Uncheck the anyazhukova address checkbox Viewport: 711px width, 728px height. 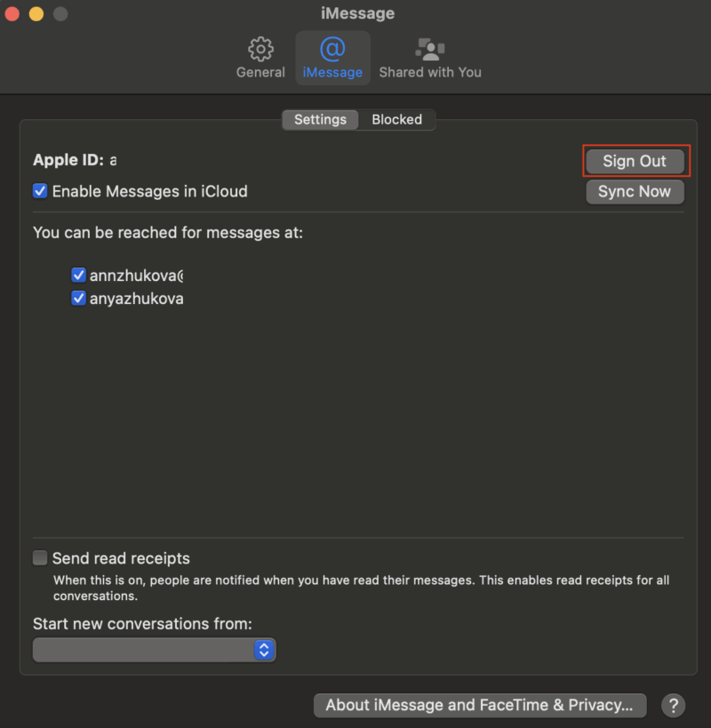click(x=78, y=299)
